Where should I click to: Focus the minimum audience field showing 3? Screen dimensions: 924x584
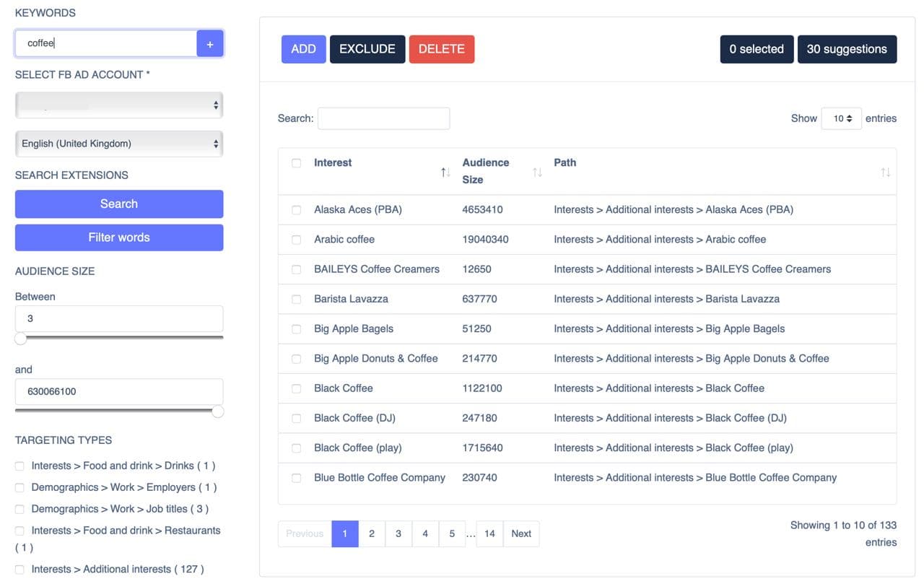[119, 318]
